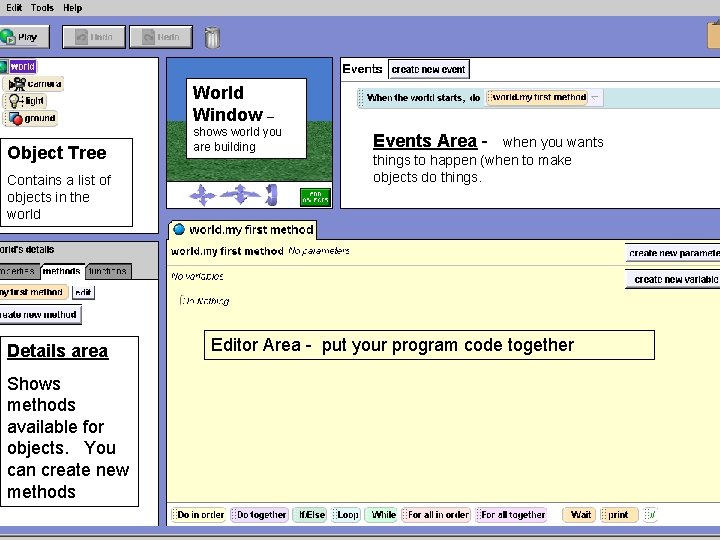Click Do in order tile
The width and height of the screenshot is (720, 540).
(x=198, y=515)
